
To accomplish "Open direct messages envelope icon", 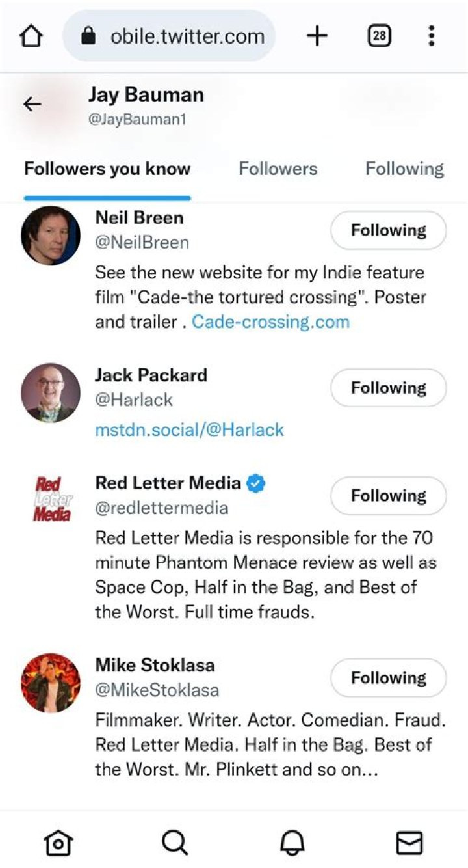I will click(409, 843).
